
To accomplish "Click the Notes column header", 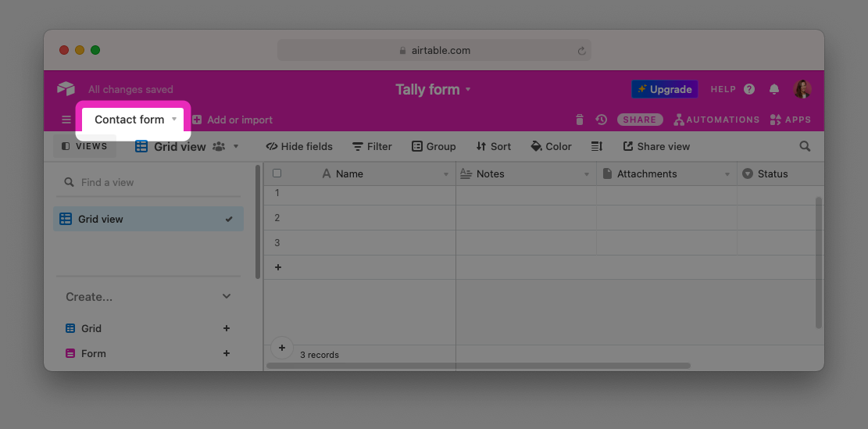I will (x=527, y=173).
